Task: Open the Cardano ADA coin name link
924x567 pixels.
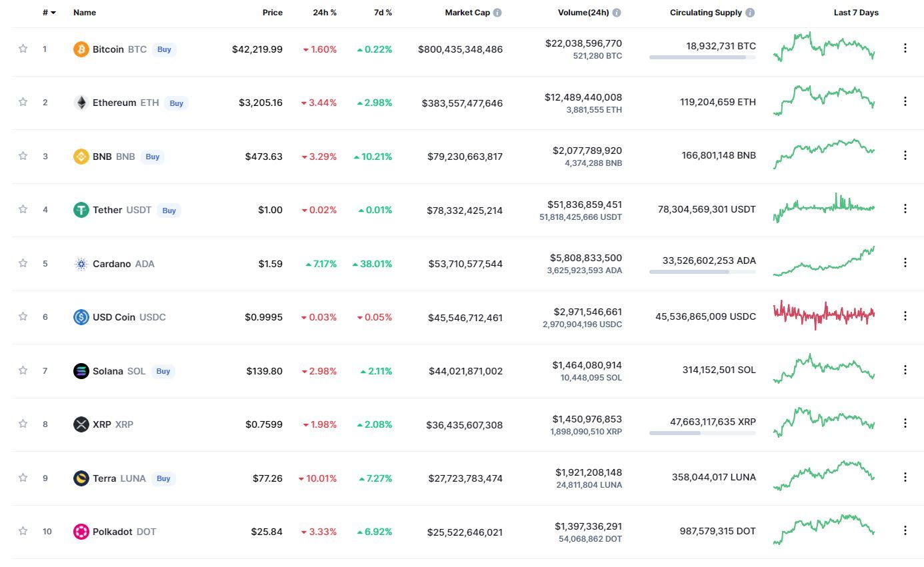Action: (123, 264)
